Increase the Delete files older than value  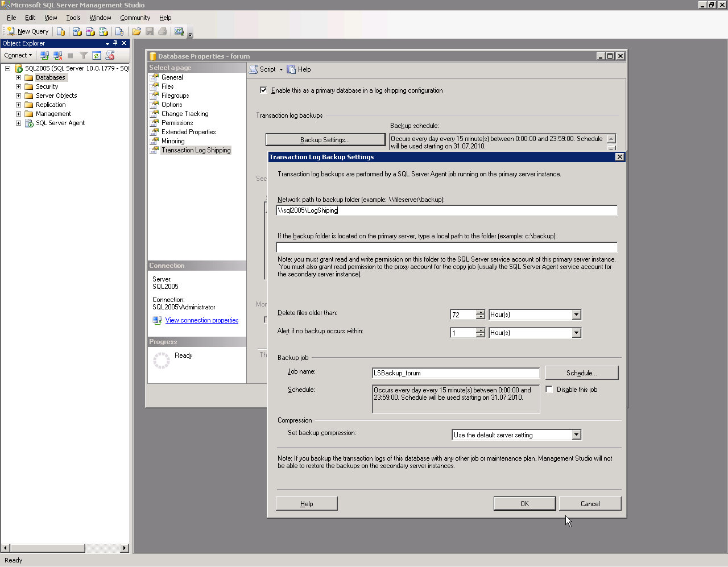(x=481, y=312)
